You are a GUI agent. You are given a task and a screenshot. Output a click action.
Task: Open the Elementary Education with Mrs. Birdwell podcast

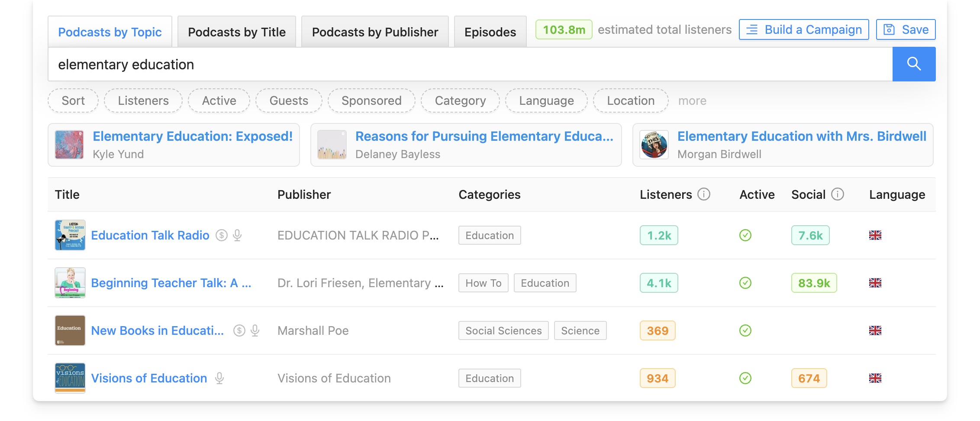801,136
